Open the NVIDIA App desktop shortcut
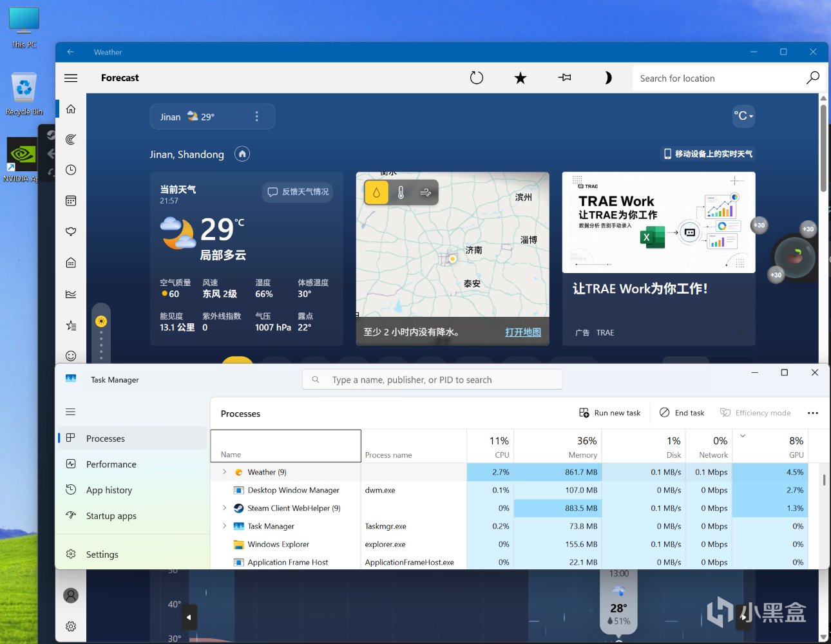Viewport: 831px width, 644px height. pos(21,160)
